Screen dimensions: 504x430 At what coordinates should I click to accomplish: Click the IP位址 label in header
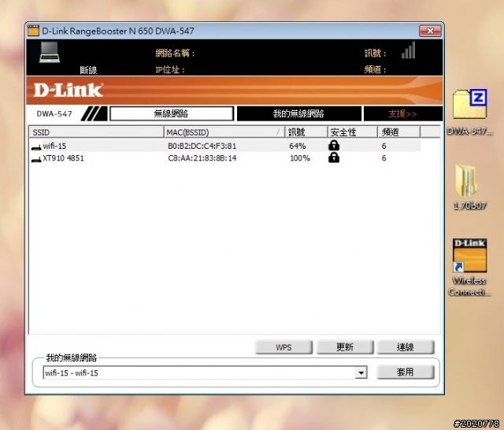(x=170, y=69)
